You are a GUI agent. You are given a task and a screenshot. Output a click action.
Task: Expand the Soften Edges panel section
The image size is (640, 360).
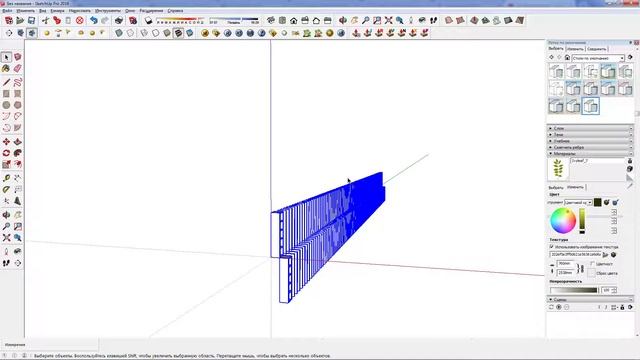(x=590, y=147)
